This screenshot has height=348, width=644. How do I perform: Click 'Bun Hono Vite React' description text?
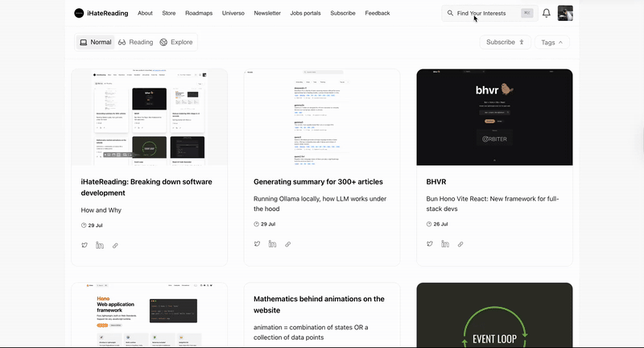click(x=493, y=204)
